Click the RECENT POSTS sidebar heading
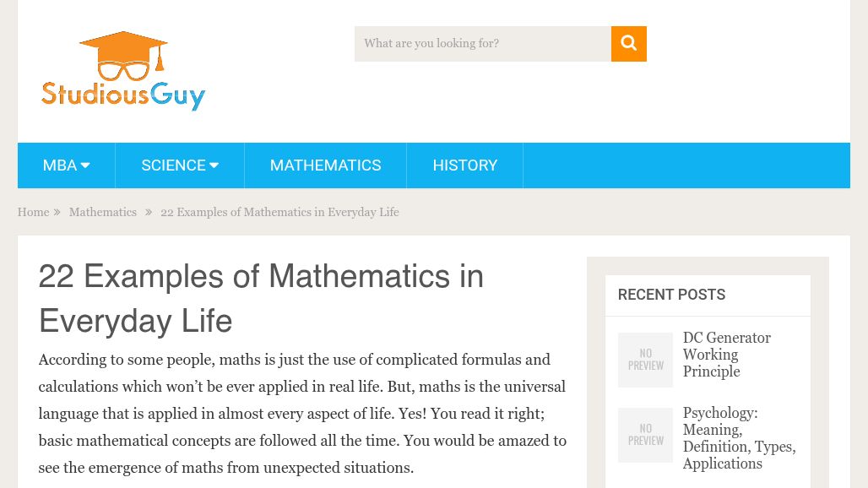 (671, 295)
